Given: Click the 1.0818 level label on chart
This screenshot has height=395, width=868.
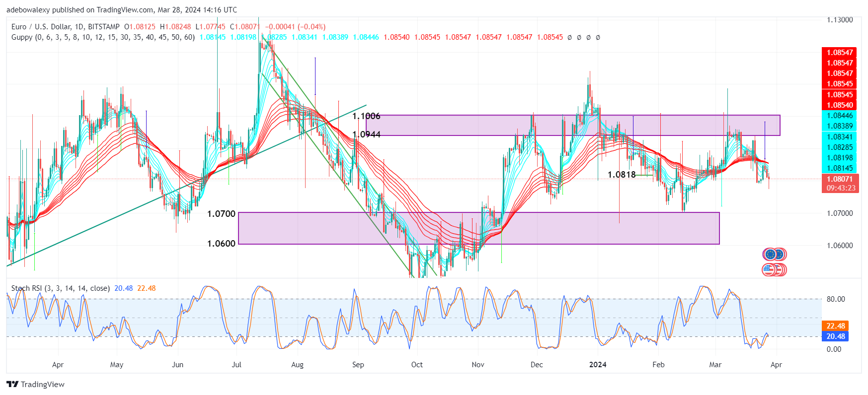Looking at the screenshot, I should pos(622,175).
